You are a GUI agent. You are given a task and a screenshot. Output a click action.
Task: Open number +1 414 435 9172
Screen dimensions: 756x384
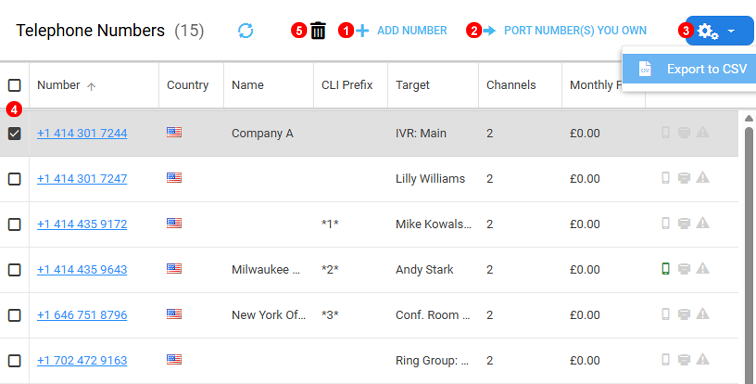pos(82,224)
